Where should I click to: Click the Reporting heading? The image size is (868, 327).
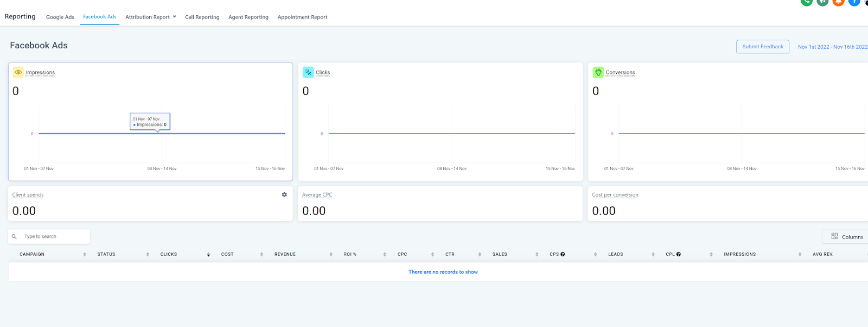point(20,16)
